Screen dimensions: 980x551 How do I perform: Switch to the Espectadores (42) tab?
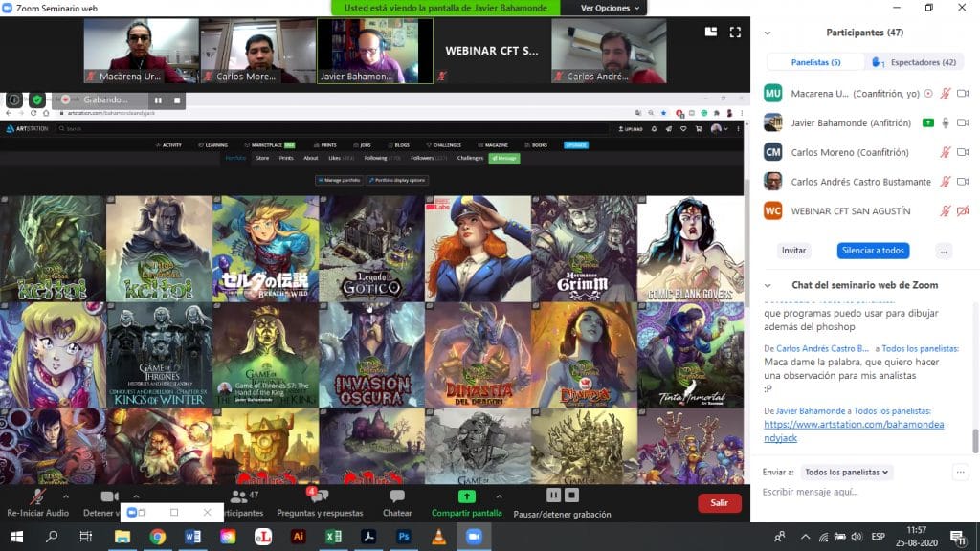point(915,62)
